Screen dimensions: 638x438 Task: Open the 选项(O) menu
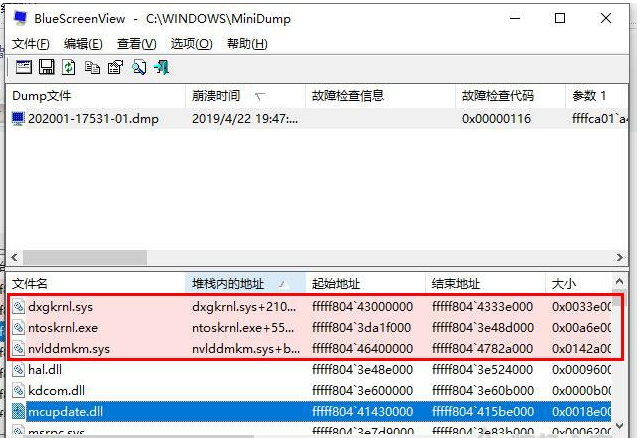point(191,44)
